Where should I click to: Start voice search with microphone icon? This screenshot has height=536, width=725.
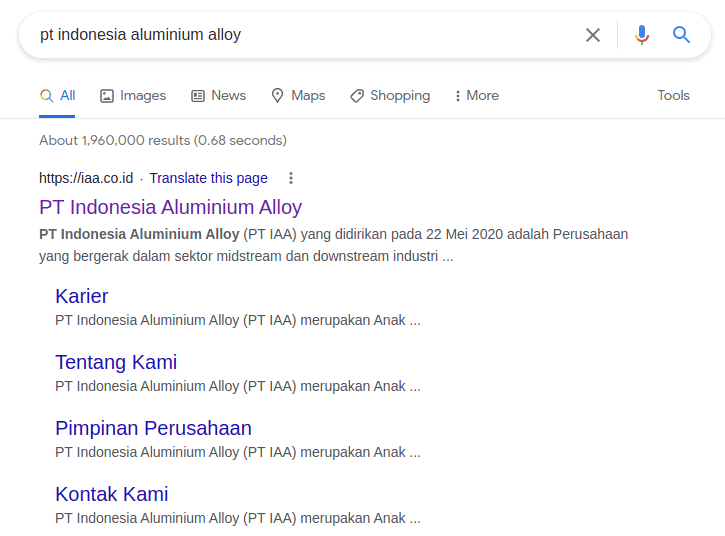pos(642,35)
